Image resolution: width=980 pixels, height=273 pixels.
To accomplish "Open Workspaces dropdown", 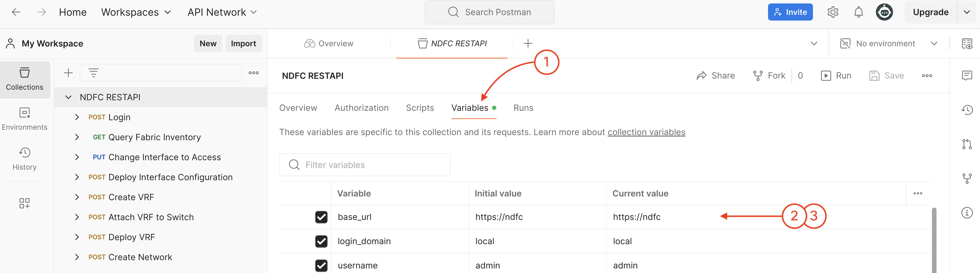I will pyautogui.click(x=136, y=12).
